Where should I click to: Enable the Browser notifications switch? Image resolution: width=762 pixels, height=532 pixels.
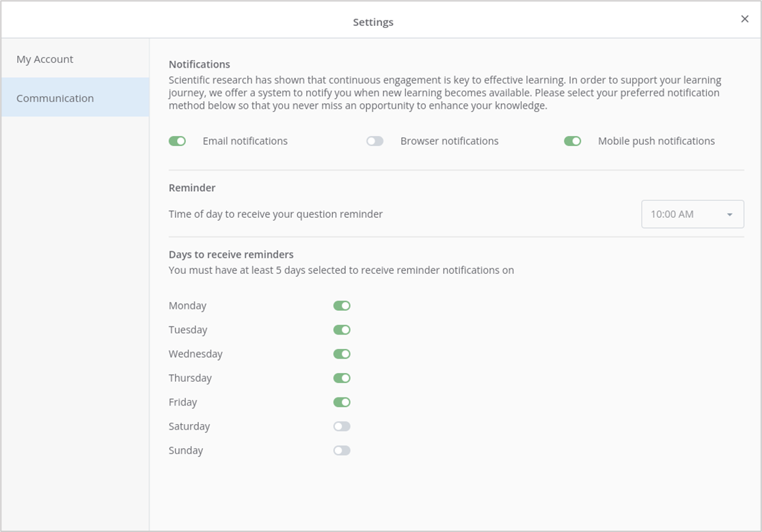pos(375,141)
